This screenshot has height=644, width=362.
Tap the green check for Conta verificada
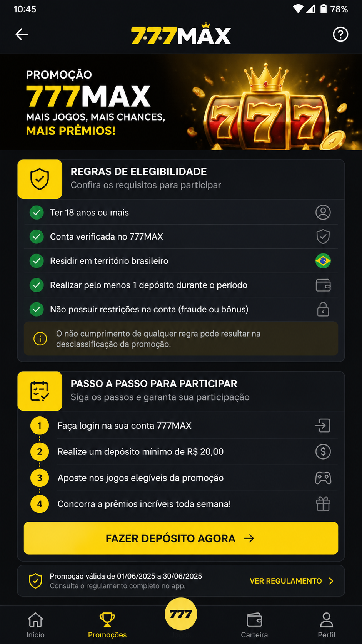tap(37, 236)
